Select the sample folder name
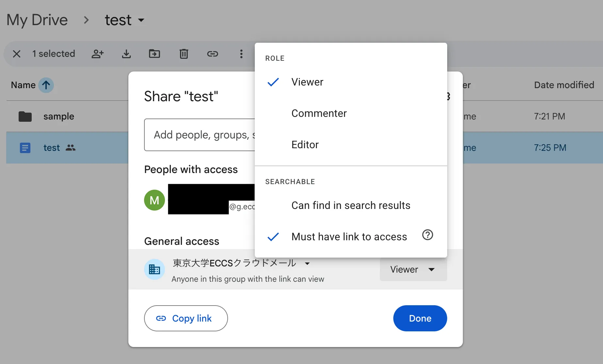The image size is (603, 364). pos(59,117)
